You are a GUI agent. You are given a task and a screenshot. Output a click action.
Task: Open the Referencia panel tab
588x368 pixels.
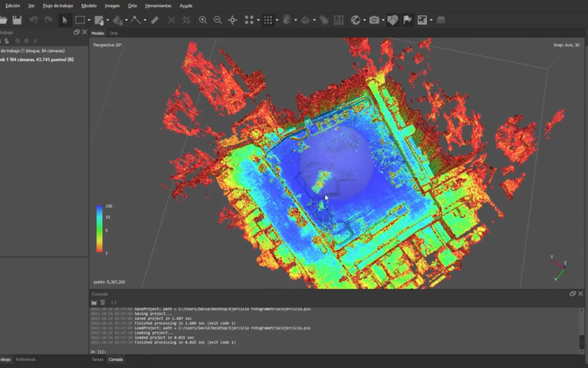[x=25, y=359]
